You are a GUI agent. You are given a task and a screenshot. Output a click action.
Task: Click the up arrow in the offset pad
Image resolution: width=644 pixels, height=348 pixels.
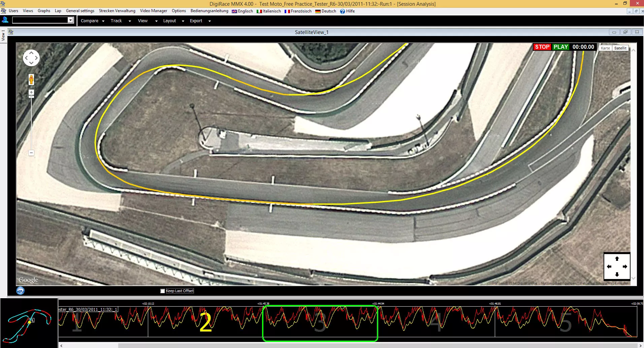617,258
